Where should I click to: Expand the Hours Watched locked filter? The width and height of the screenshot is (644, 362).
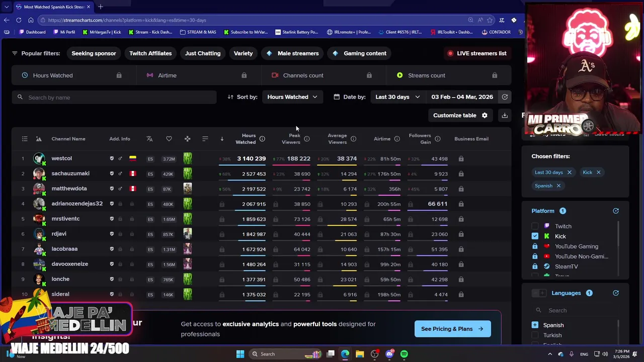pos(73,75)
